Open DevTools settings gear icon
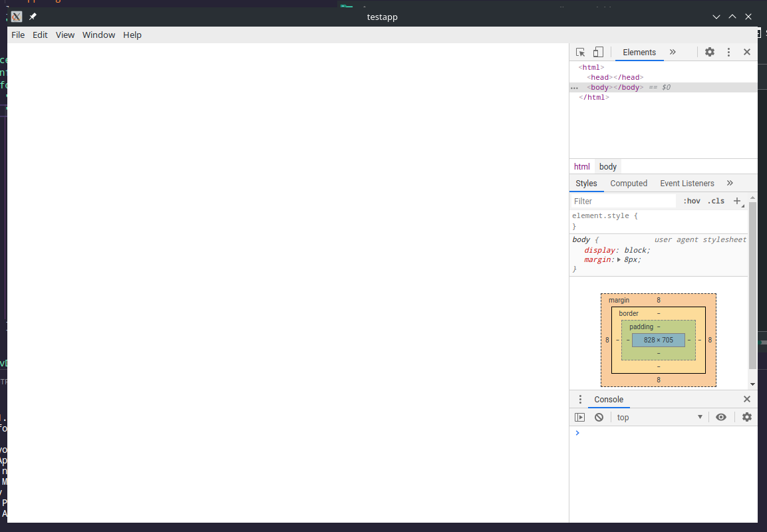The image size is (767, 532). click(x=710, y=52)
